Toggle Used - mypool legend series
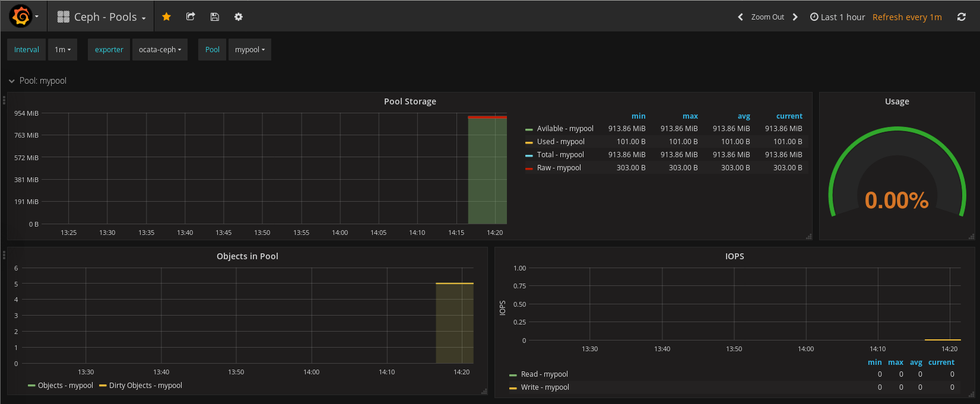 pyautogui.click(x=560, y=142)
